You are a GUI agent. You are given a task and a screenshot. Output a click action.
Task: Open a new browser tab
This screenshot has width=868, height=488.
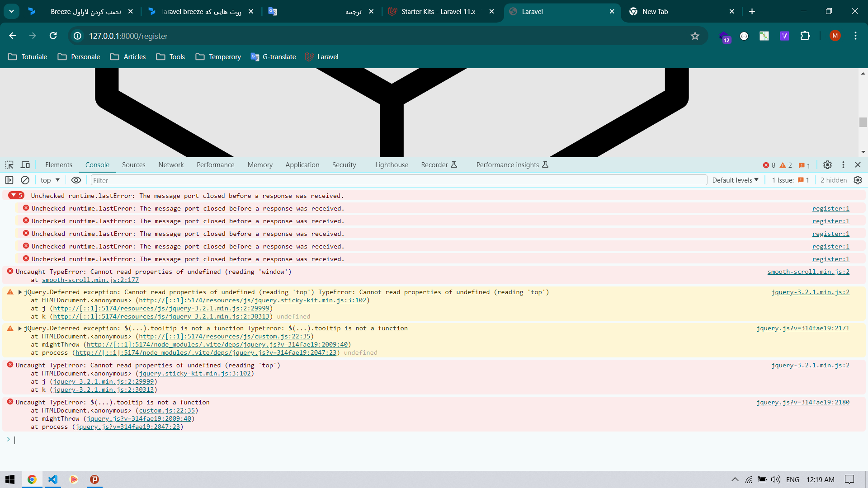tap(752, 12)
